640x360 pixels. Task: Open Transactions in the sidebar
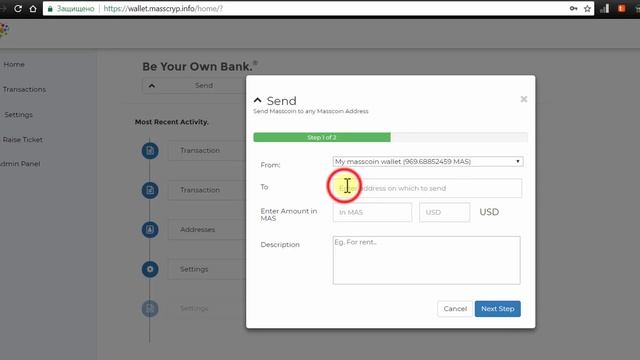(24, 89)
